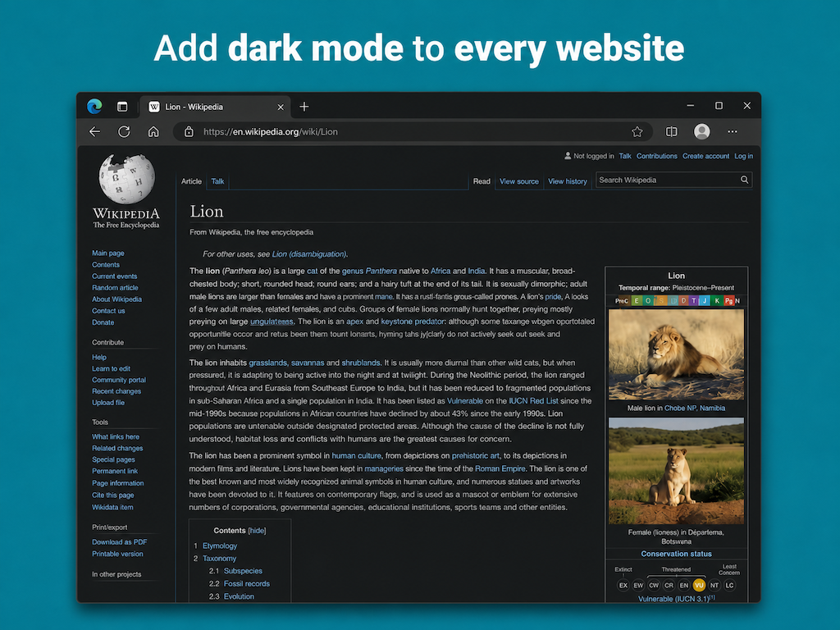Screen dimensions: 840x630
Task: Jump to Taxonomy section in Contents
Action: pos(219,558)
